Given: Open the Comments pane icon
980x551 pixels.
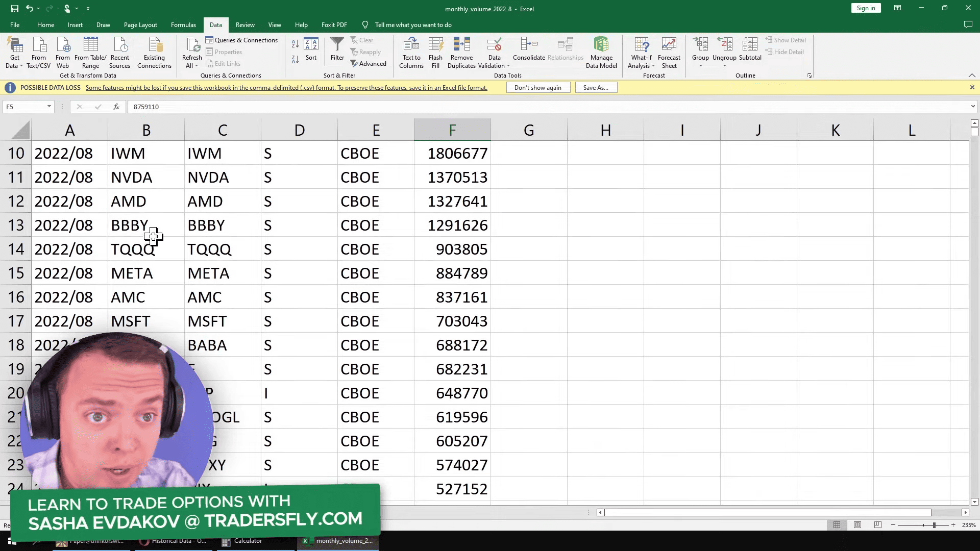Looking at the screenshot, I should [968, 24].
